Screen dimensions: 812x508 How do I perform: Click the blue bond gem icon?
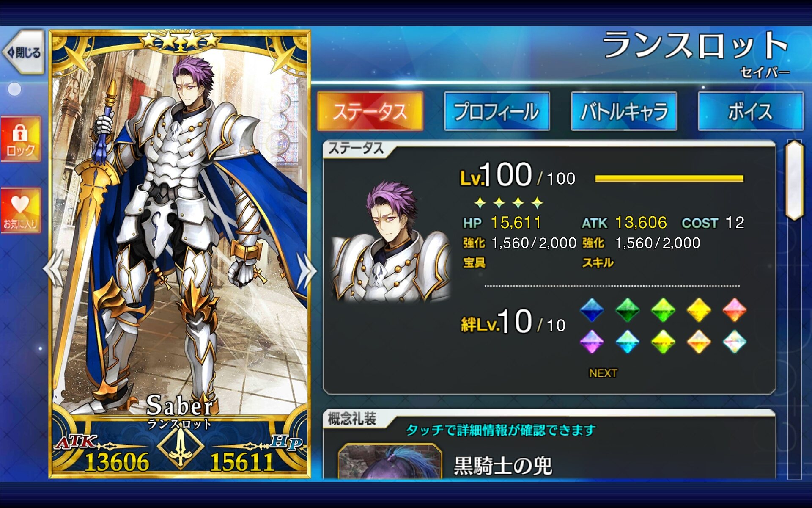pos(592,310)
